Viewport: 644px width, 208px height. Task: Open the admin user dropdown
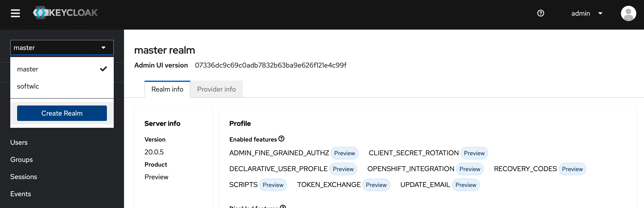click(x=586, y=13)
